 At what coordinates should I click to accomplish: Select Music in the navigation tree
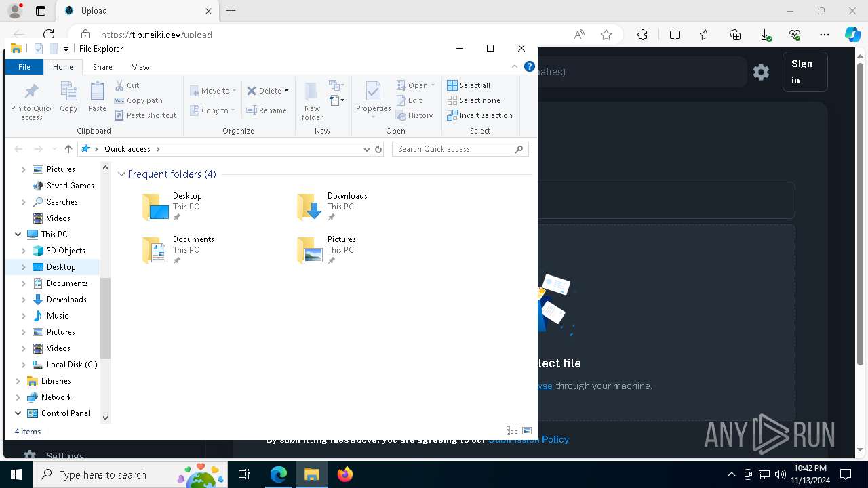pyautogui.click(x=57, y=316)
